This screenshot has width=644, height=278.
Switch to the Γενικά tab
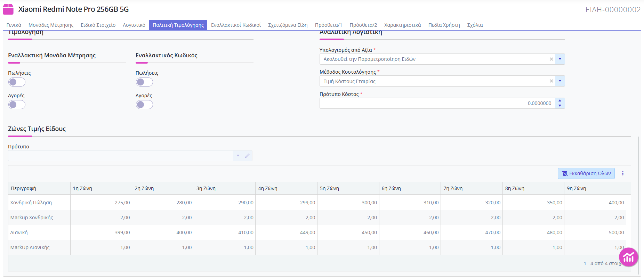click(14, 25)
